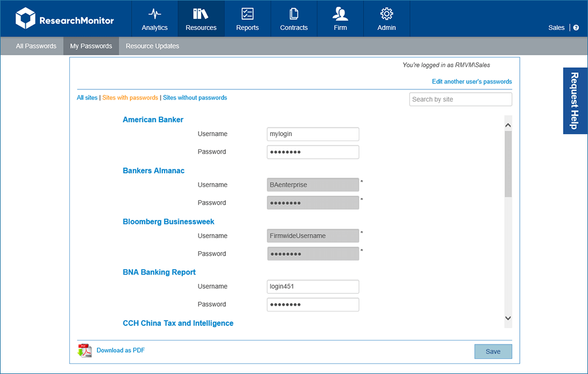Image resolution: width=588 pixels, height=374 pixels.
Task: Open the Request Help side tab
Action: [574, 101]
